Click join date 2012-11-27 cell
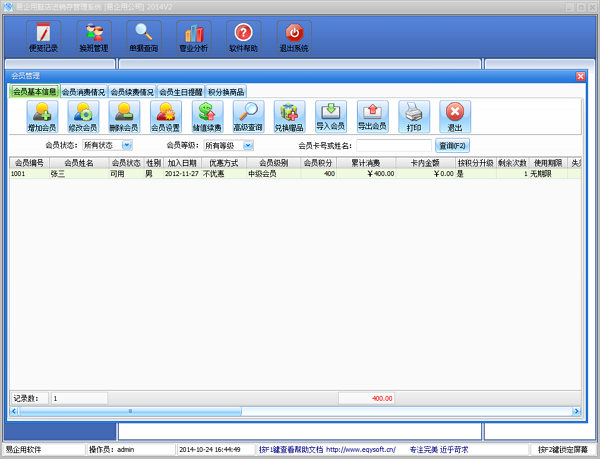 point(182,174)
